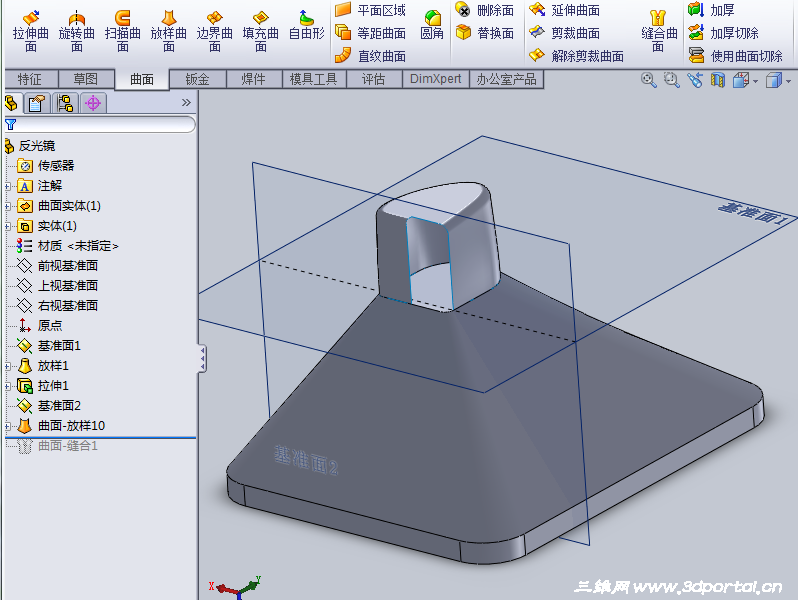Open the ConfigurationManager tab icon
The height and width of the screenshot is (600, 798).
coord(65,103)
